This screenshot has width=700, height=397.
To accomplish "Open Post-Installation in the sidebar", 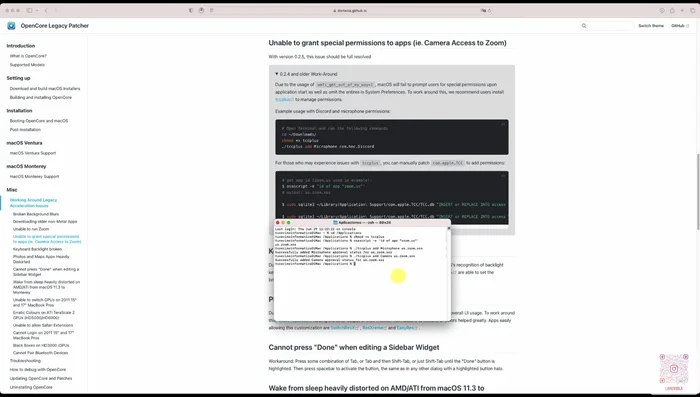I will pyautogui.click(x=25, y=130).
